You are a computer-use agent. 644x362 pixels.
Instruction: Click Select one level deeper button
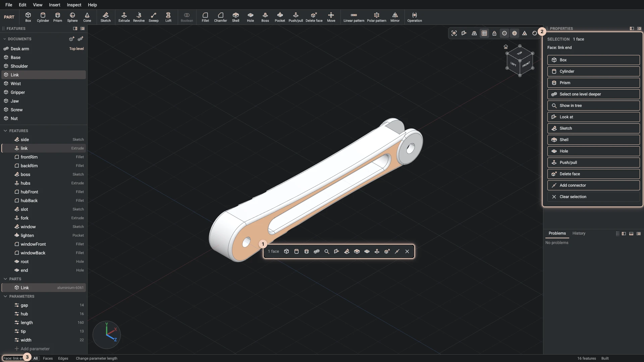coord(593,94)
